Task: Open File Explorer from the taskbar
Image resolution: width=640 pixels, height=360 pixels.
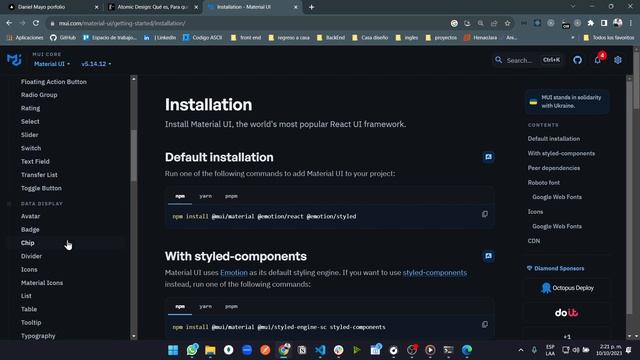Action: (210, 350)
